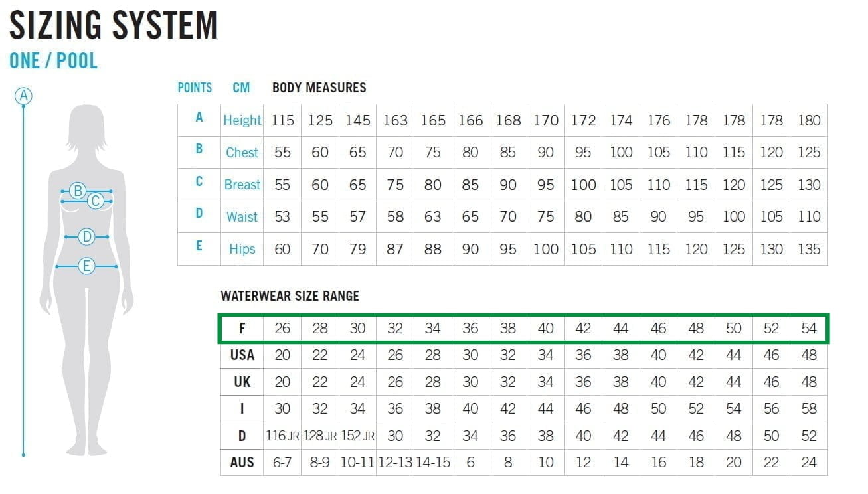Click the circled D waist marker

coord(86,236)
